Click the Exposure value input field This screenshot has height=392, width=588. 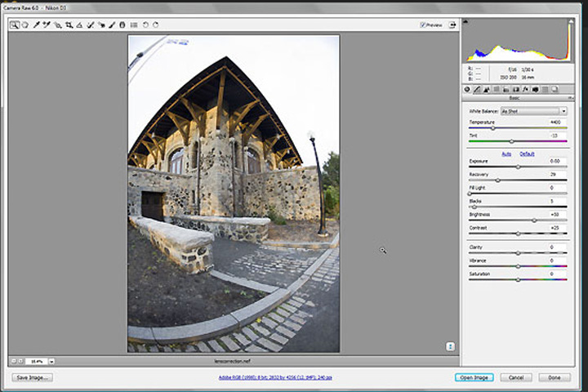tap(557, 161)
